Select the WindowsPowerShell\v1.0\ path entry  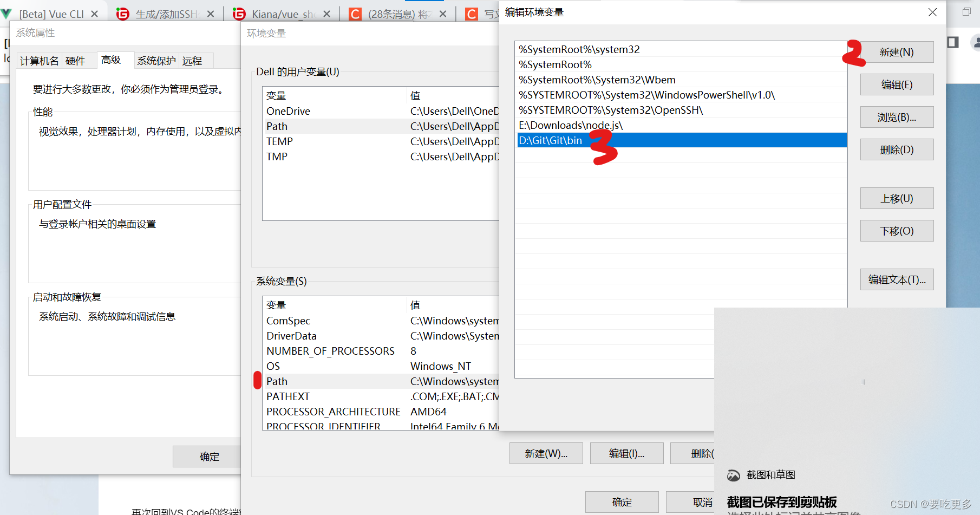[681, 95]
